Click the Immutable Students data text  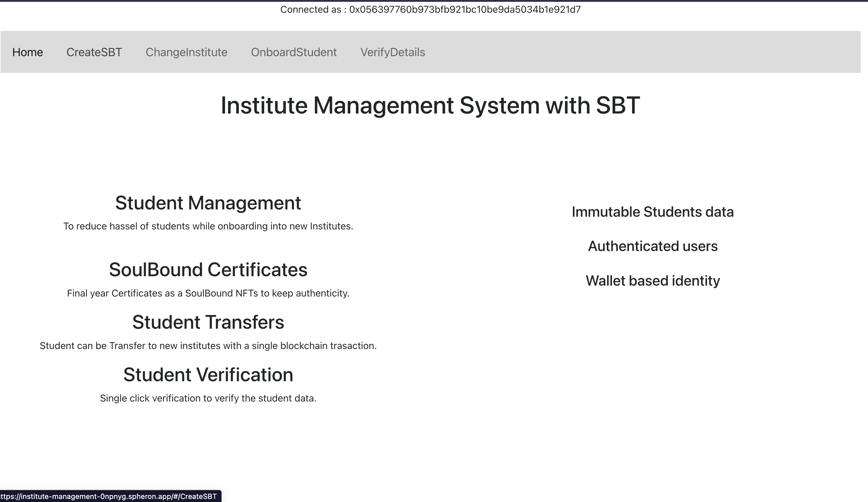[x=652, y=212]
